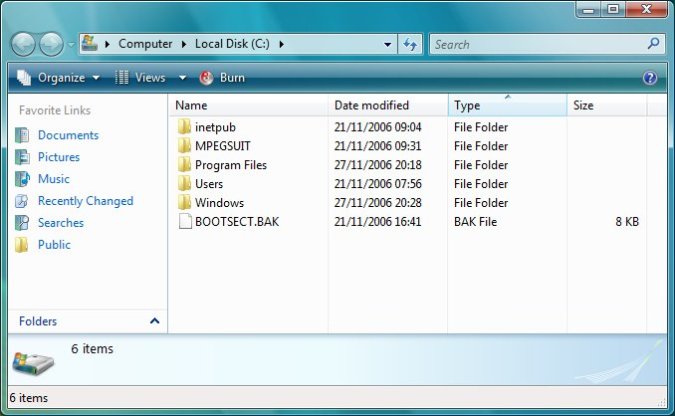Start Burn from the toolbar

tap(232, 78)
